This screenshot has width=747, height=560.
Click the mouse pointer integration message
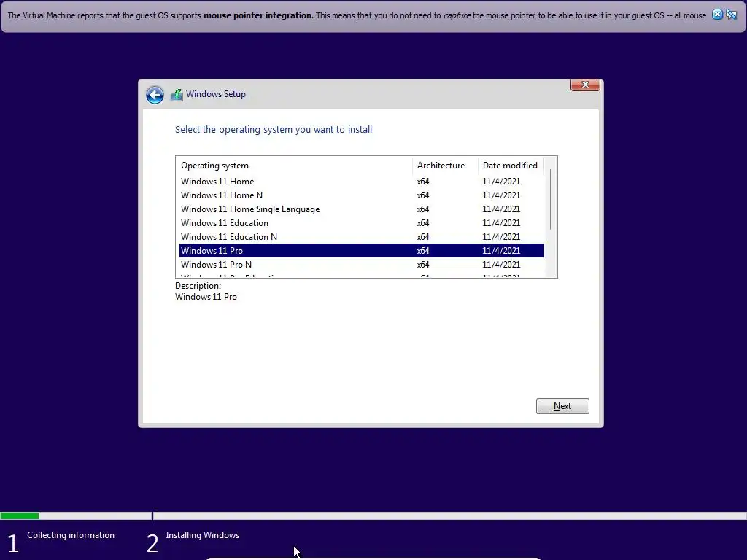pyautogui.click(x=357, y=15)
